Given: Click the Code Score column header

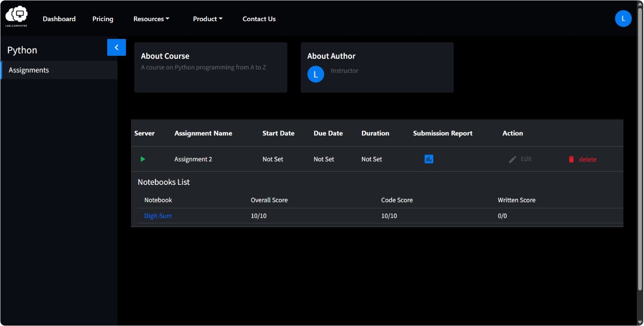Looking at the screenshot, I should (397, 200).
